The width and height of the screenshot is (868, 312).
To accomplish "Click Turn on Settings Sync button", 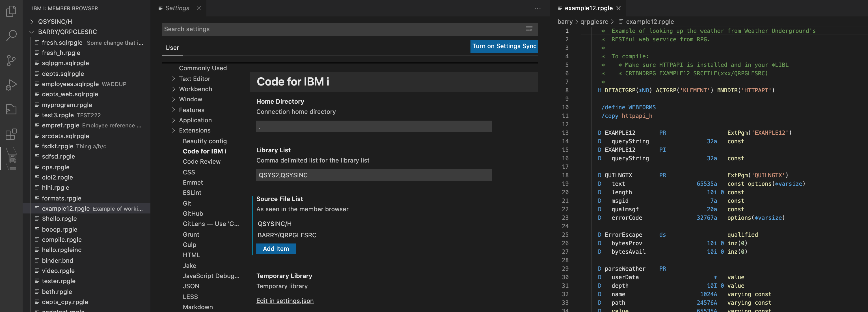I will point(504,46).
